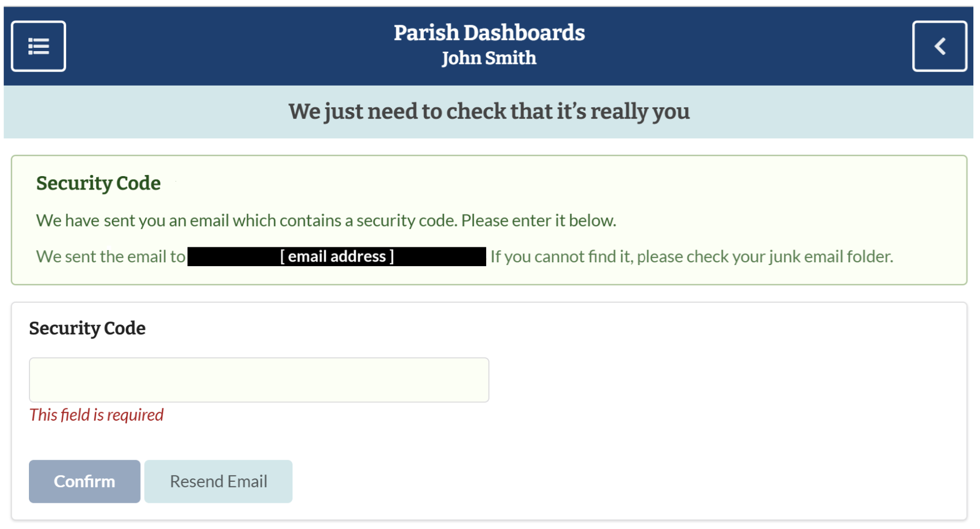Click the junk email folder hint text

pyautogui.click(x=691, y=257)
